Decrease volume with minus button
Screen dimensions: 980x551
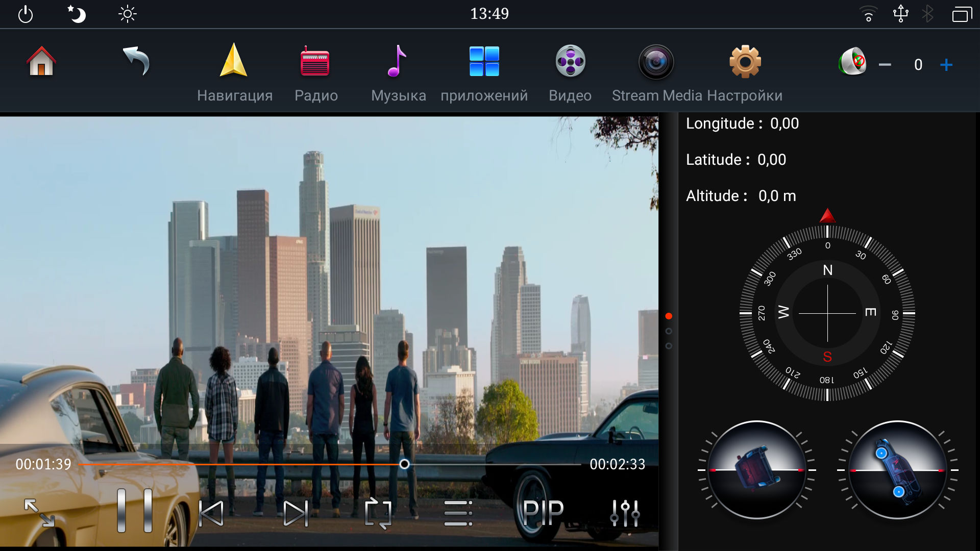885,65
